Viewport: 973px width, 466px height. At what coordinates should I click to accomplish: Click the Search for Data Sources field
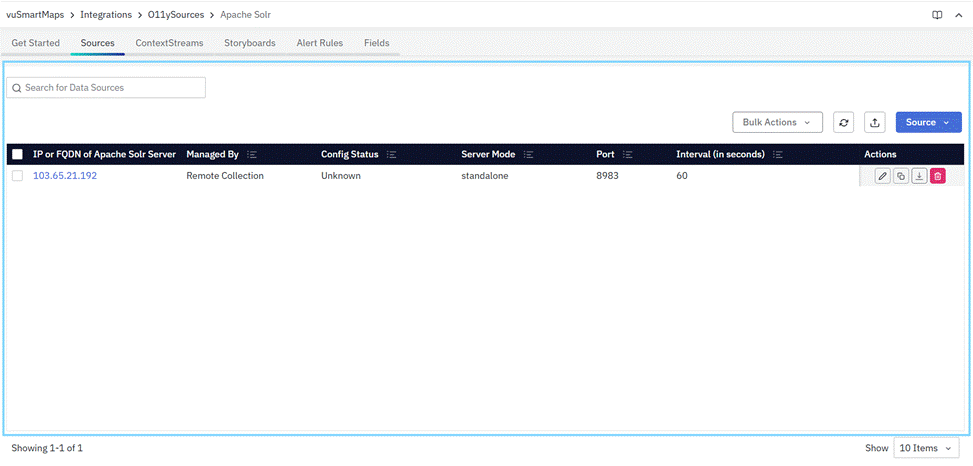coord(106,88)
